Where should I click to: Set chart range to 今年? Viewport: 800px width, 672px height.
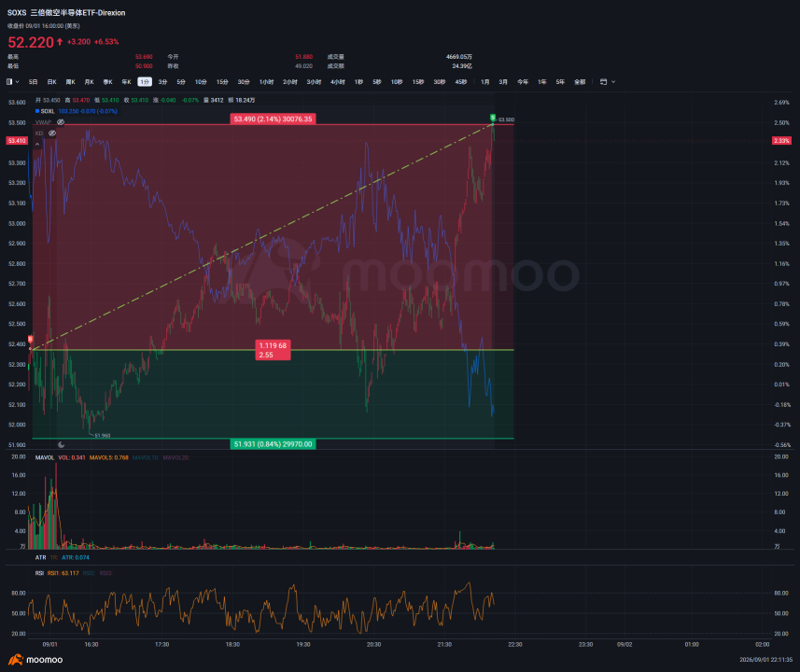click(523, 81)
